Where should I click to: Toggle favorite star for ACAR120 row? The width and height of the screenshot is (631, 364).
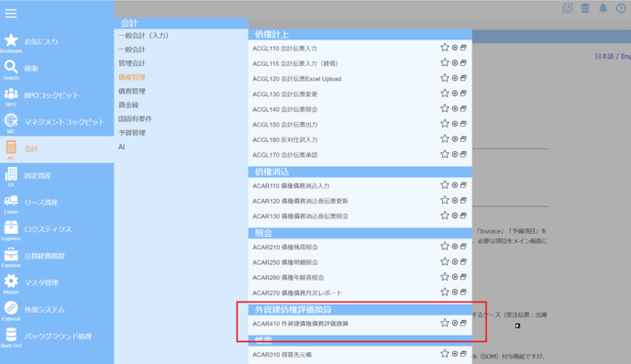coord(445,200)
